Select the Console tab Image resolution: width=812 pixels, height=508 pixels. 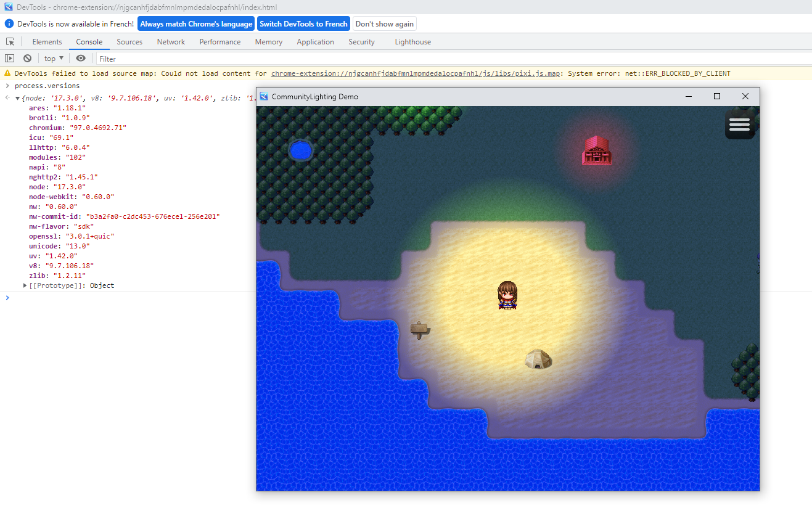click(89, 42)
